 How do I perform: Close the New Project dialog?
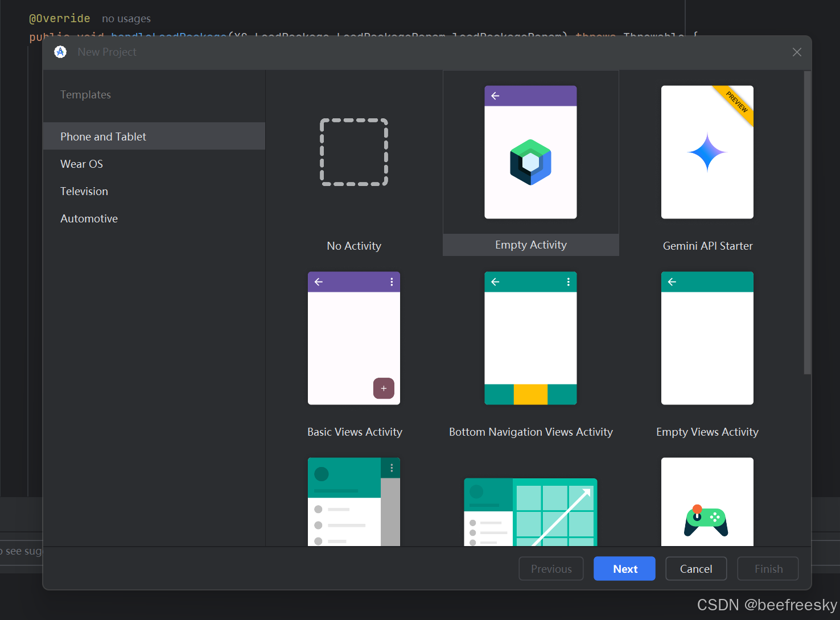[x=797, y=52]
